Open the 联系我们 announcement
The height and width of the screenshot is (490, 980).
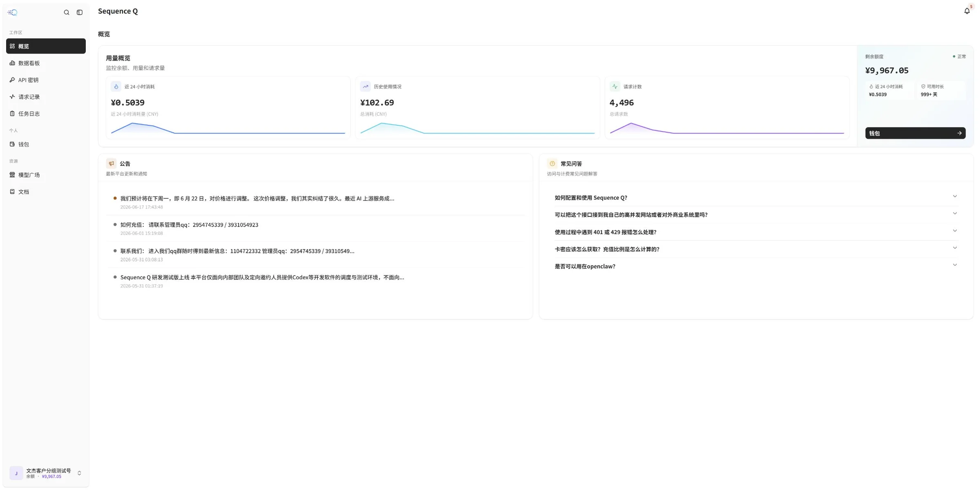pyautogui.click(x=315, y=254)
